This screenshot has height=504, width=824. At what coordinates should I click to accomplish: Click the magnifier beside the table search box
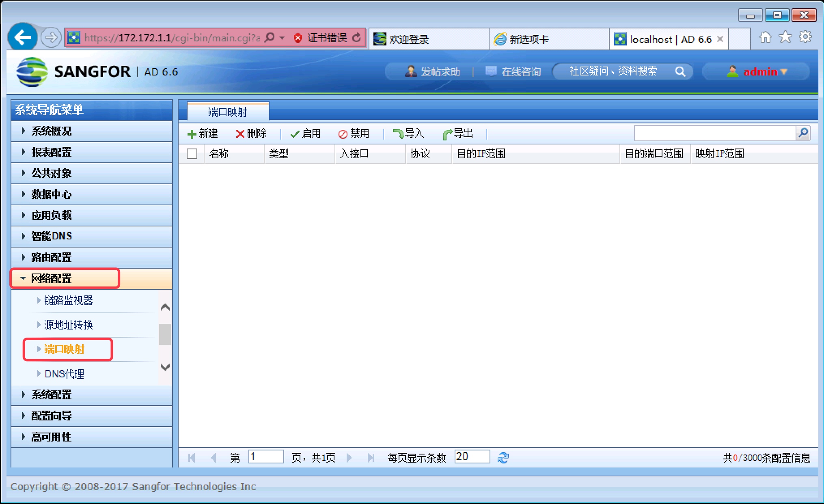(803, 133)
